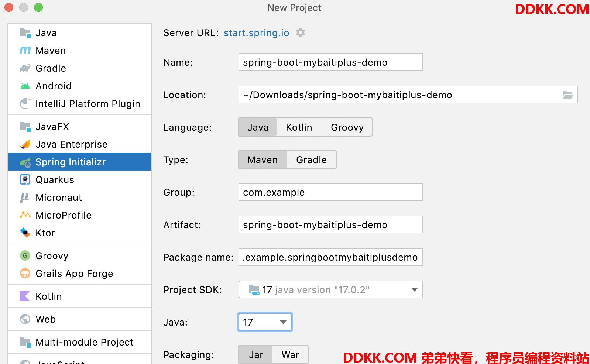Select JavaFX project type label
The image size is (590, 364).
(52, 127)
